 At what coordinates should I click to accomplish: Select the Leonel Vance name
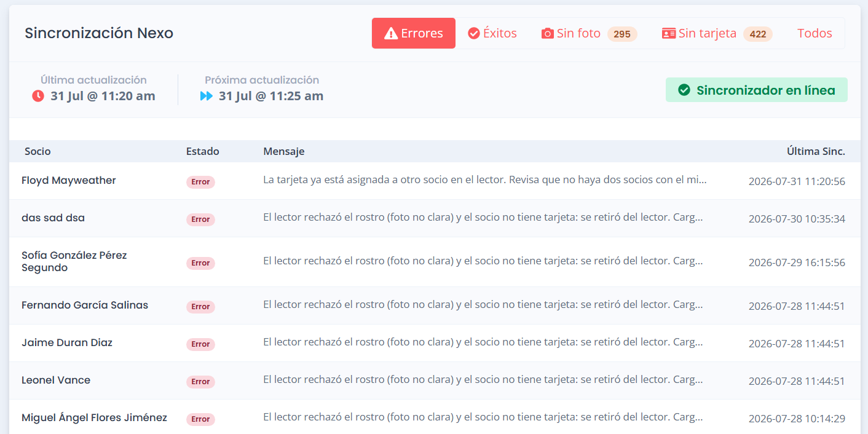point(56,380)
